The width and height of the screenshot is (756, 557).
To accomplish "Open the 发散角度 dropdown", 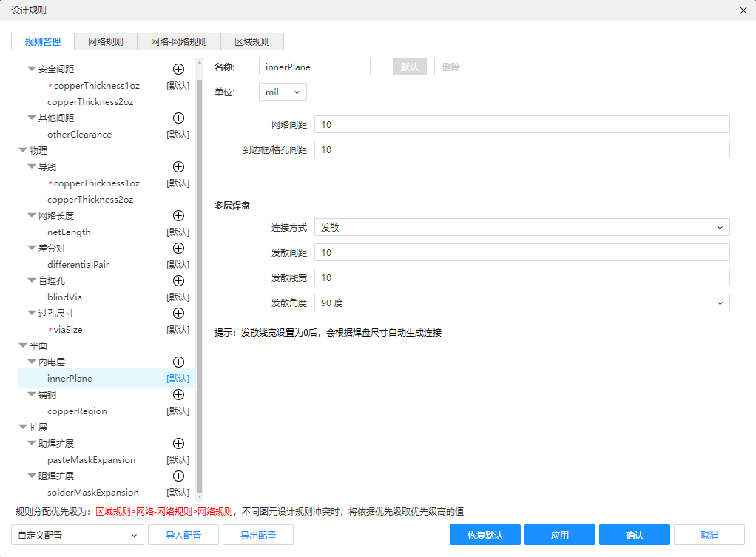I will 522,303.
